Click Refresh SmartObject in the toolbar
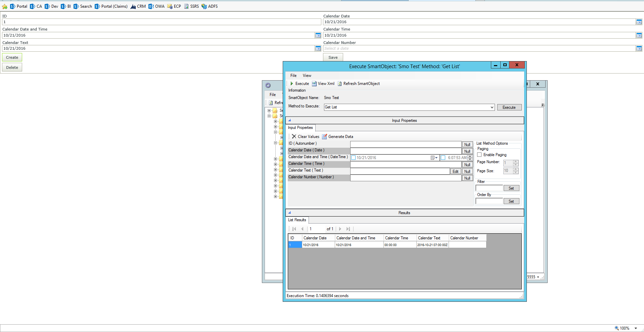 click(x=359, y=84)
